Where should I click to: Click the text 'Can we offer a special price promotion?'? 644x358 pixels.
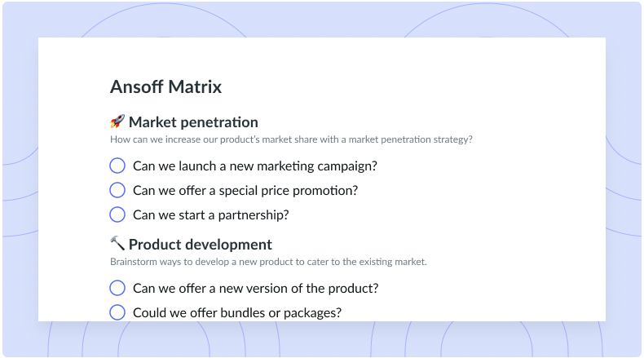coord(245,190)
